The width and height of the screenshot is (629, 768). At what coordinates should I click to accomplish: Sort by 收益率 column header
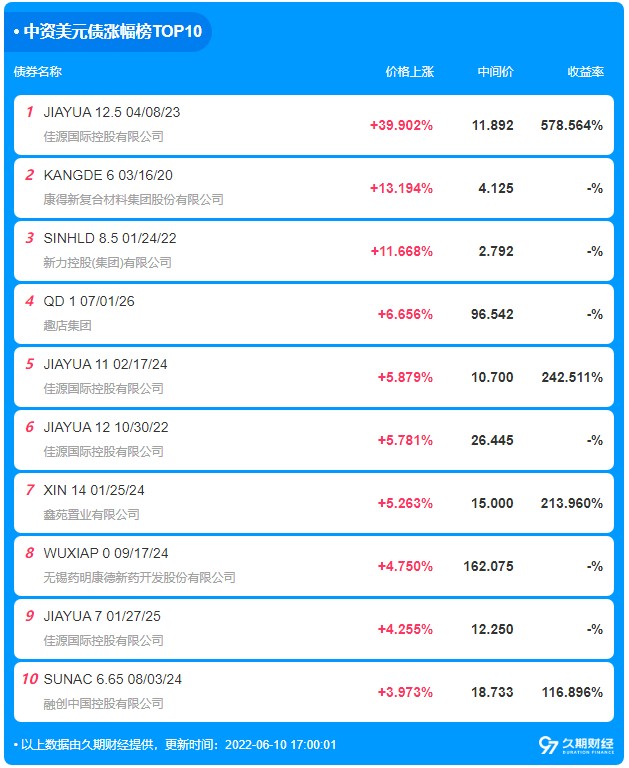585,72
